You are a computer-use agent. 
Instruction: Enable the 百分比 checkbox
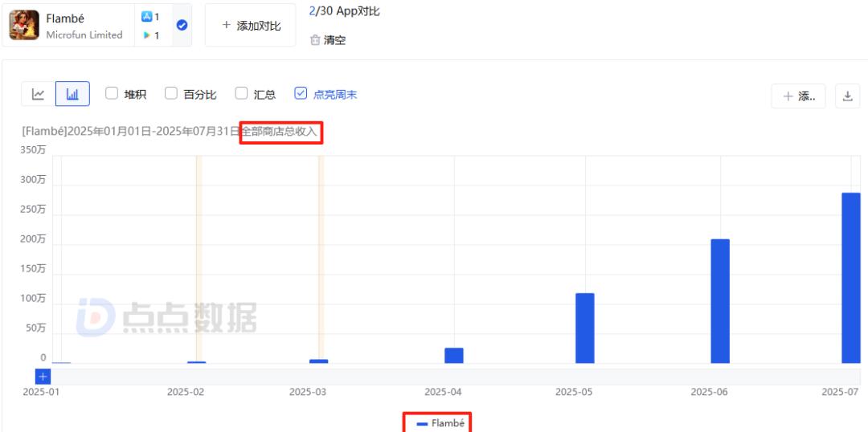[x=171, y=93]
